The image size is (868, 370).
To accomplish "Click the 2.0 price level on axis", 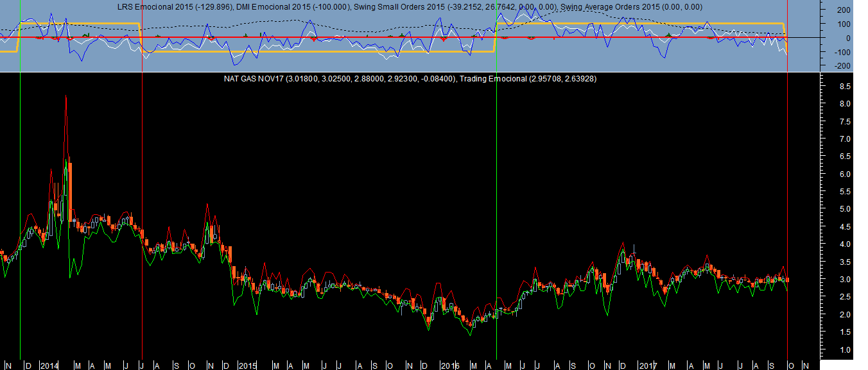I will [844, 315].
